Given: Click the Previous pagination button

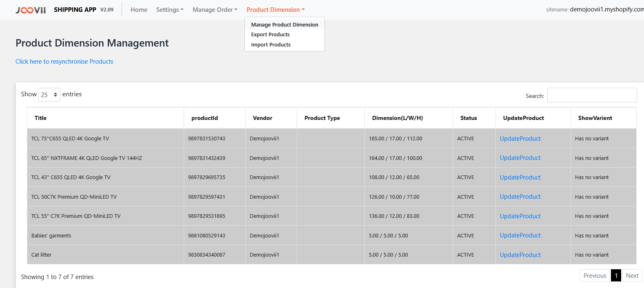Looking at the screenshot, I should click(595, 276).
